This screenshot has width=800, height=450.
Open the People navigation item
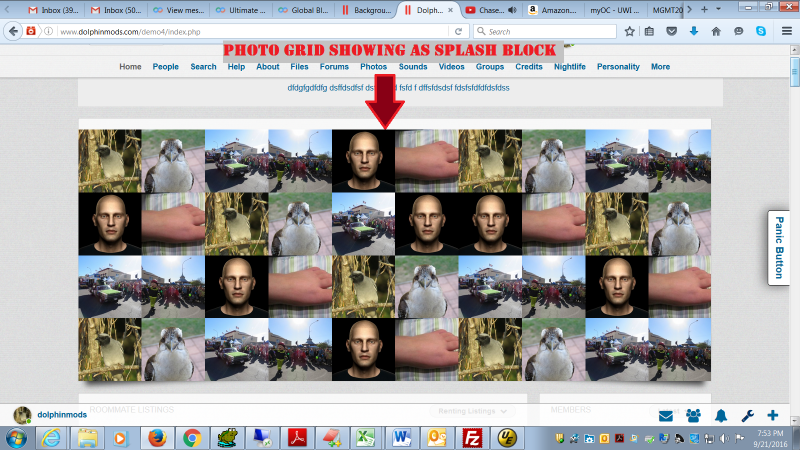pyautogui.click(x=165, y=67)
